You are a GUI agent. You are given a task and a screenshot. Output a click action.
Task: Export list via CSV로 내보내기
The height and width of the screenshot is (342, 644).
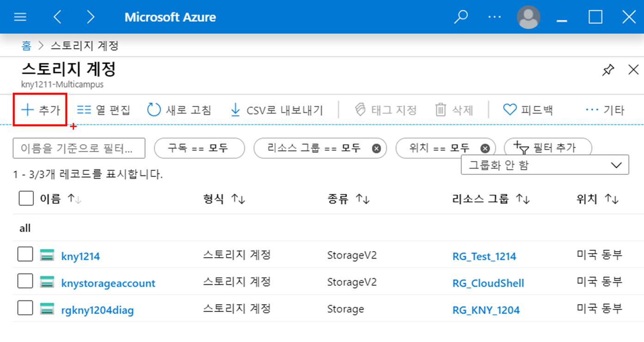point(276,110)
